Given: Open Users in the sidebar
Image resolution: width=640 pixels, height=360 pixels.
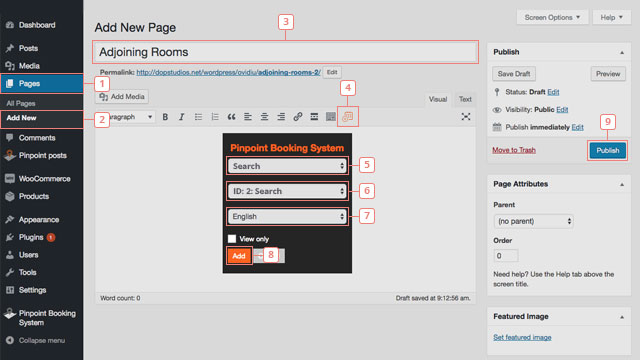Looking at the screenshot, I should 28,255.
